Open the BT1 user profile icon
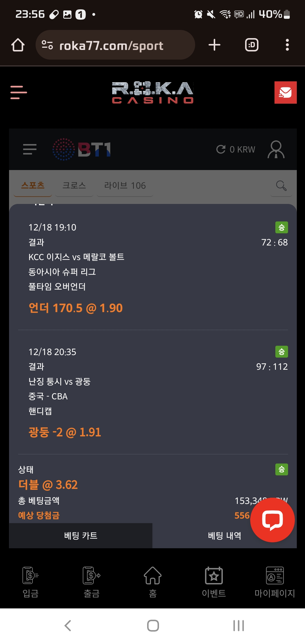Screen dimensions: 305x644 pos(276,149)
